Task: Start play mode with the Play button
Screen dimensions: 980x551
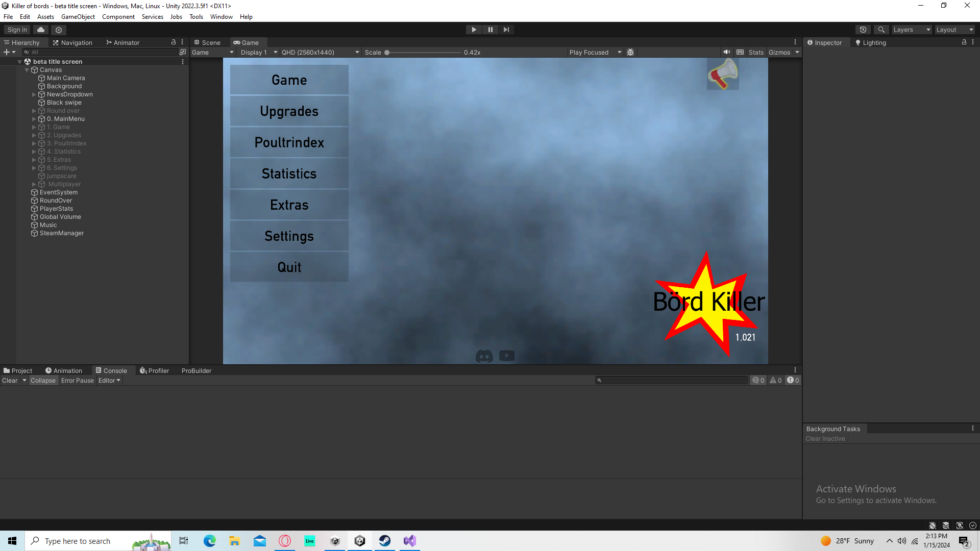Action: pos(474,30)
